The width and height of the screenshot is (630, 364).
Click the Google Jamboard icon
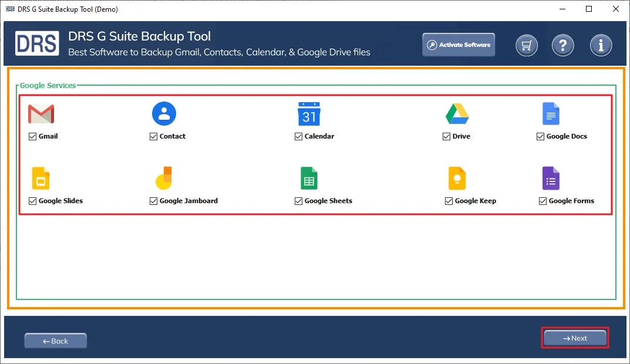click(x=164, y=178)
